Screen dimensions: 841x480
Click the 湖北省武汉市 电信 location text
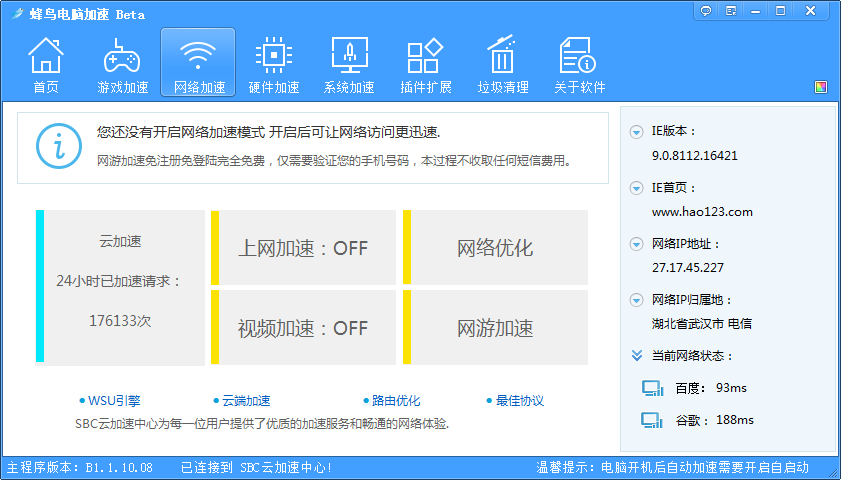[702, 324]
